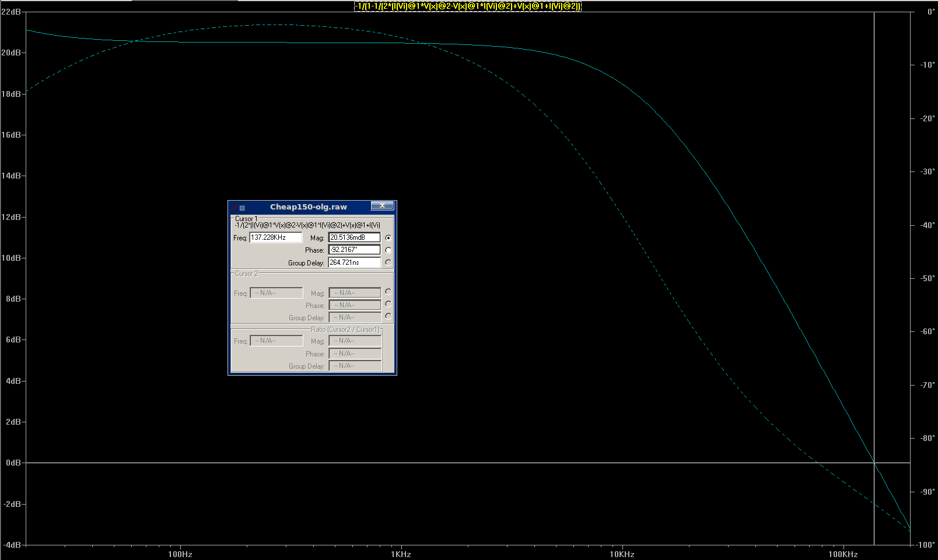The width and height of the screenshot is (938, 560).
Task: Click the -4dB label on left axis
Action: 12,545
